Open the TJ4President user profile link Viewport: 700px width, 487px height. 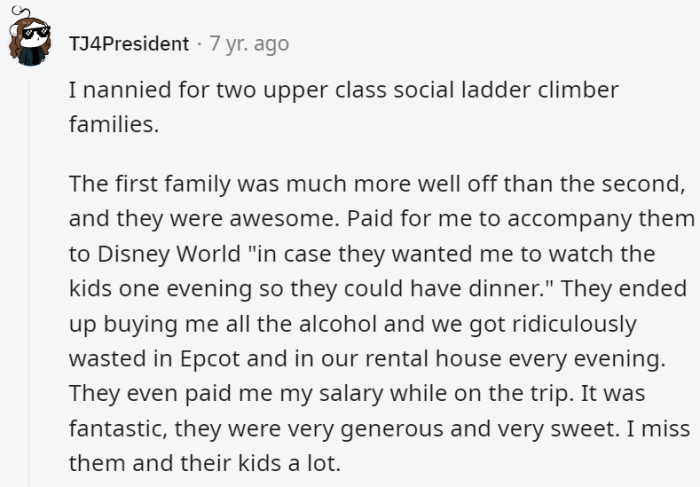click(128, 43)
